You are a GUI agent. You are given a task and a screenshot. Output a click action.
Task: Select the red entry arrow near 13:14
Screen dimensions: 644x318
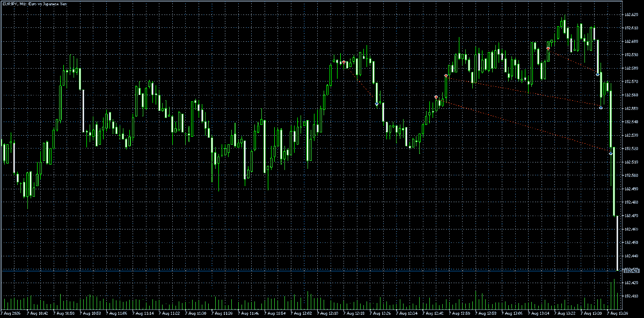coord(548,48)
